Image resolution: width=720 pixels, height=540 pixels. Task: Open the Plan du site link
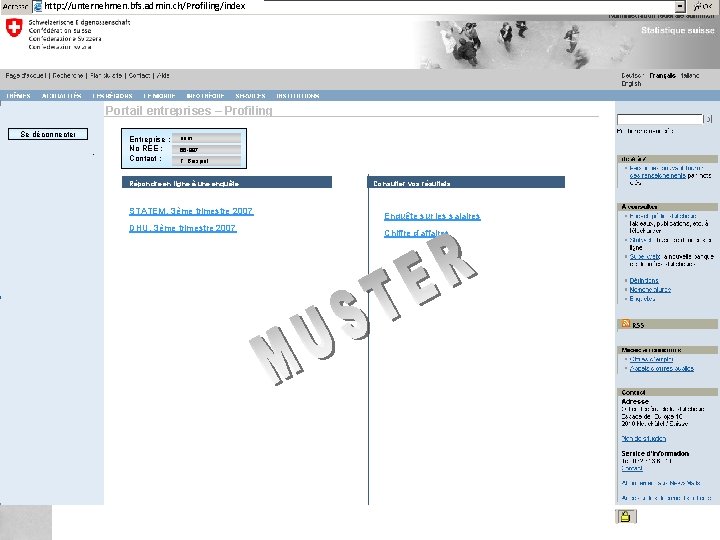tap(106, 75)
